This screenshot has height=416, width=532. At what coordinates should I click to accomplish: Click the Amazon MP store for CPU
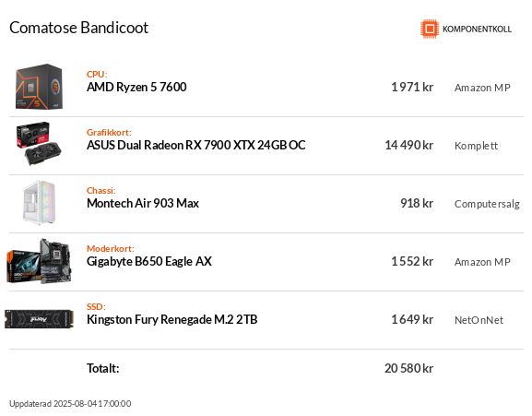(482, 88)
